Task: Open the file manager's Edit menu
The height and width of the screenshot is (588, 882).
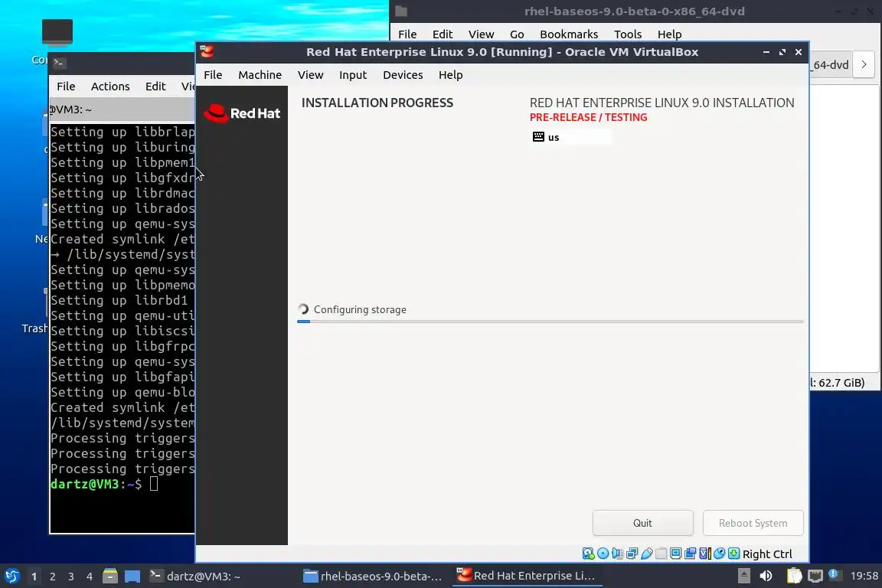Action: point(442,34)
